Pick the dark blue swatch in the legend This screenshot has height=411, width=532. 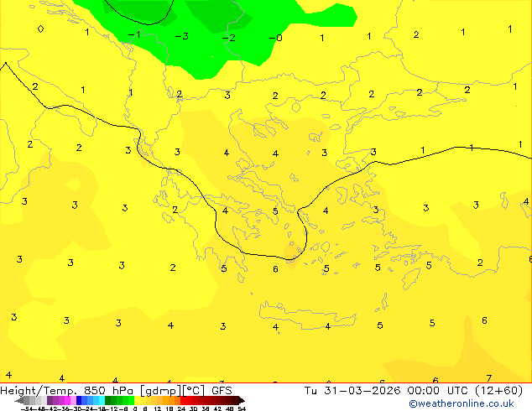coord(79,400)
